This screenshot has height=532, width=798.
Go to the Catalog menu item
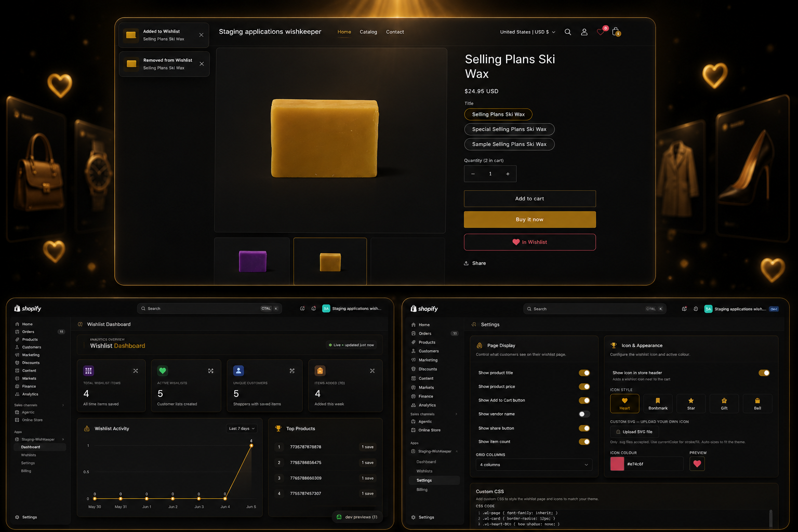pos(368,32)
